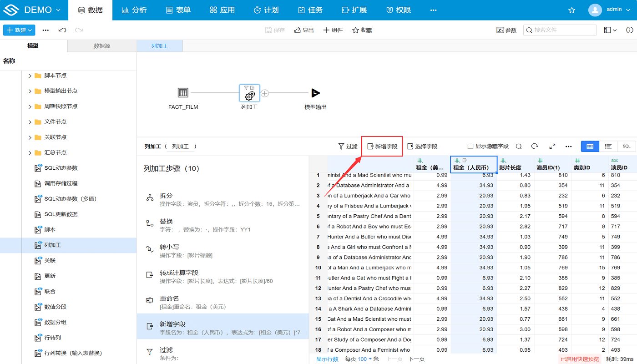Click the 新增字段 button
637x364 pixels.
382,147
